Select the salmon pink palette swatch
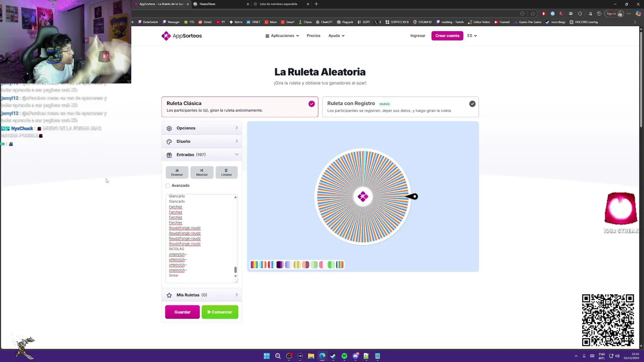Screen dimensions: 644x362 tap(305, 265)
